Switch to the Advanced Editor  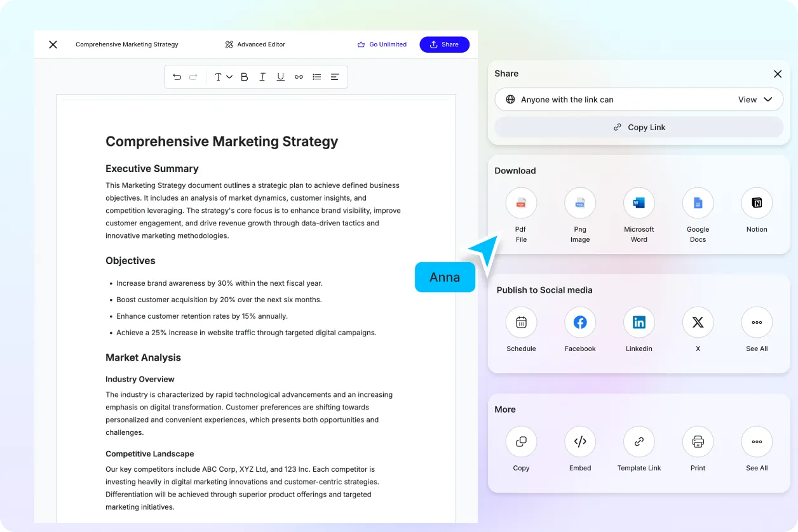(x=254, y=44)
